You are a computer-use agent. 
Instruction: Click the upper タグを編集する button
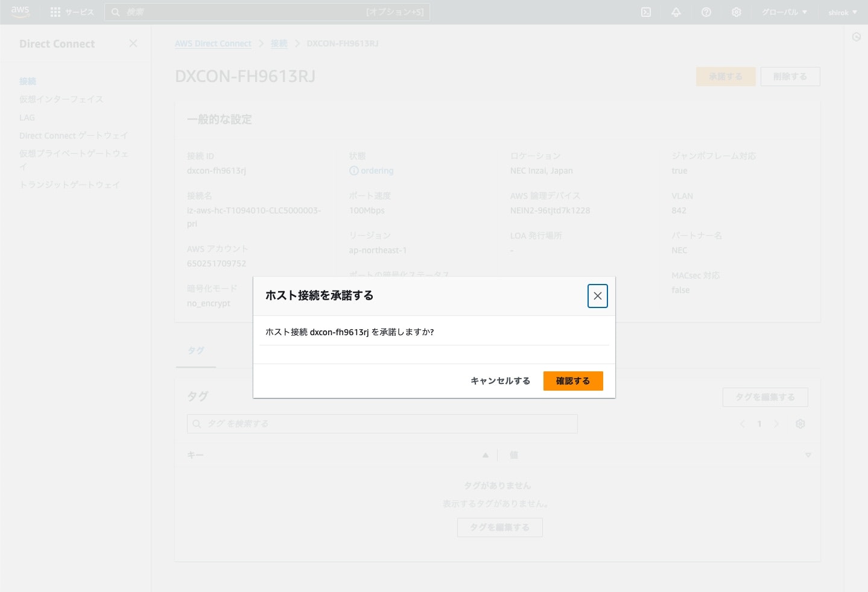point(765,397)
